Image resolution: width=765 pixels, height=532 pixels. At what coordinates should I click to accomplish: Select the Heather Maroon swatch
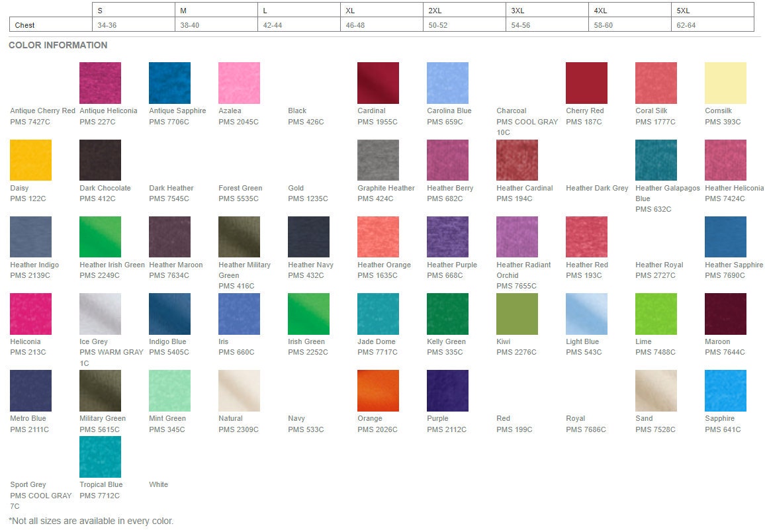[170, 237]
